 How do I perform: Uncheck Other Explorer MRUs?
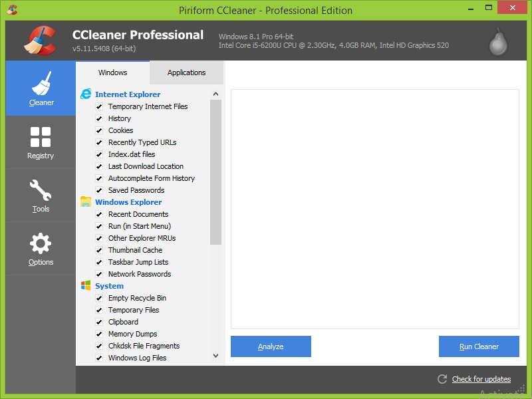99,238
